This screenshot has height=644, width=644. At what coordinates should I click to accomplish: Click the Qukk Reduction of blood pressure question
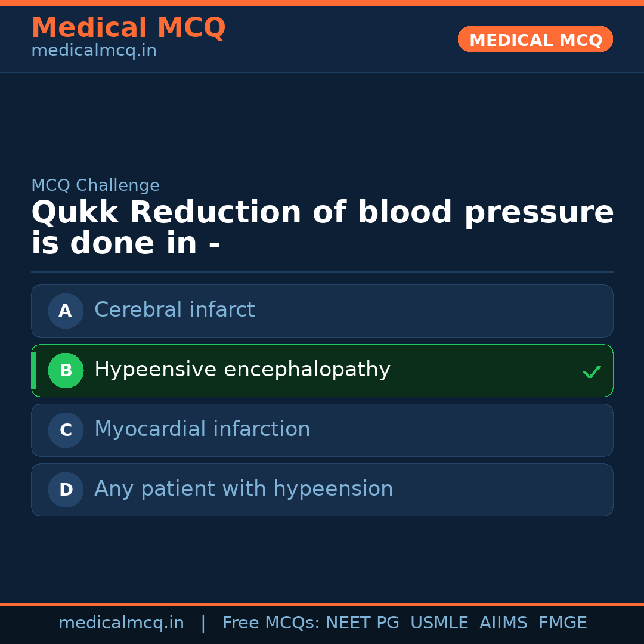[x=322, y=228]
